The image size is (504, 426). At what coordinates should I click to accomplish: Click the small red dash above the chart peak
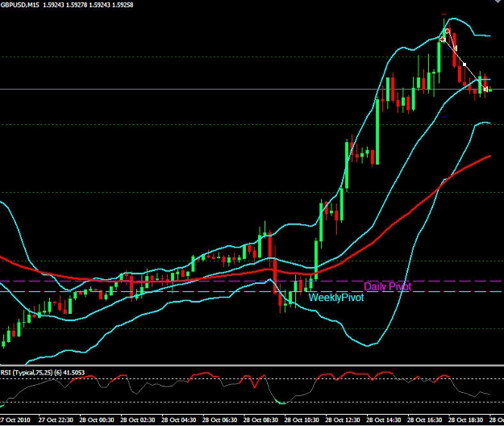pos(444,15)
